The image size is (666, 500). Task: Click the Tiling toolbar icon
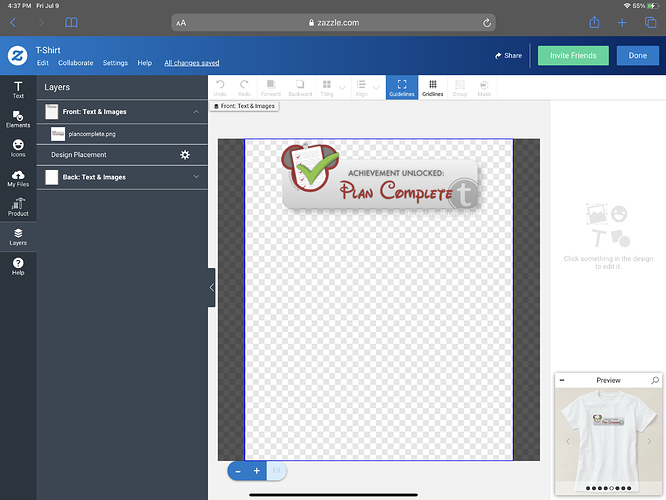pyautogui.click(x=327, y=88)
